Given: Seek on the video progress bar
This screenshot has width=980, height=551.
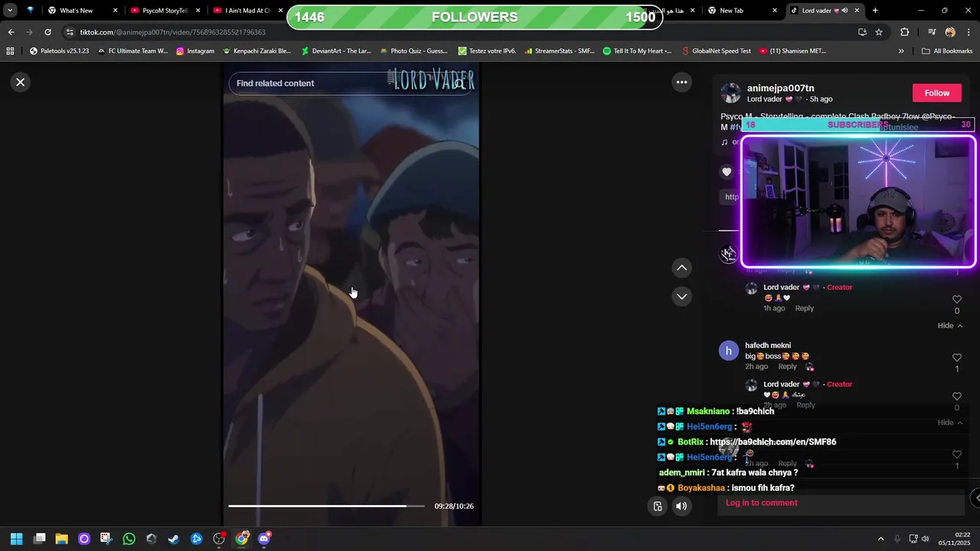Looking at the screenshot, I should click(326, 506).
